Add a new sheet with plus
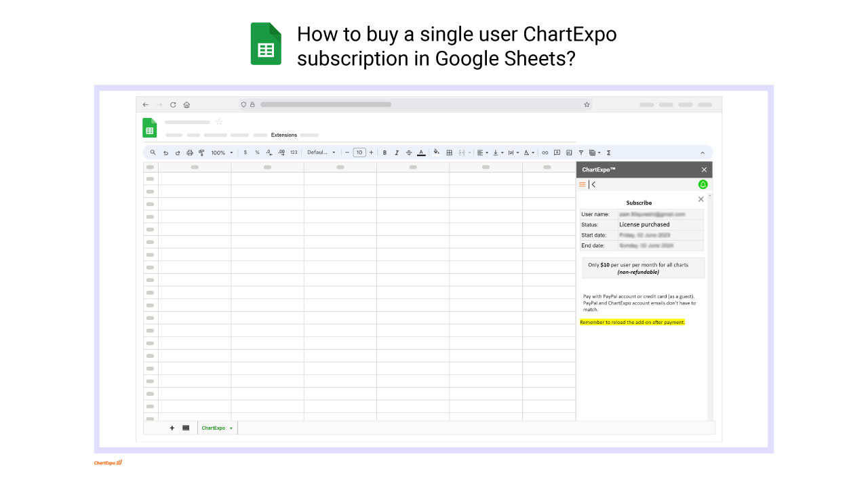This screenshot has height=488, width=868. click(172, 428)
